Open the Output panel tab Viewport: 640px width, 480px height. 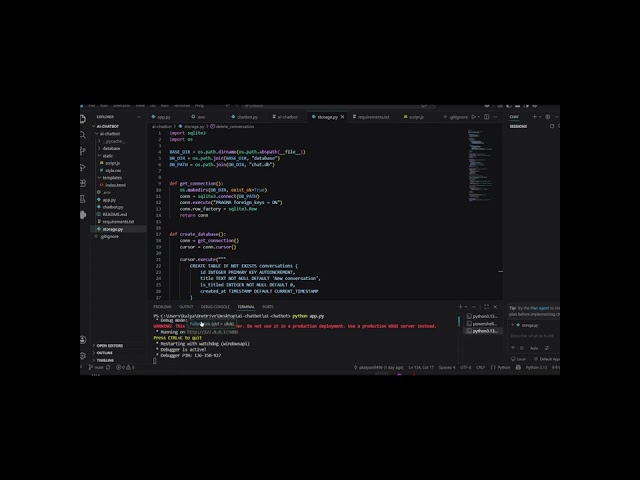(186, 307)
